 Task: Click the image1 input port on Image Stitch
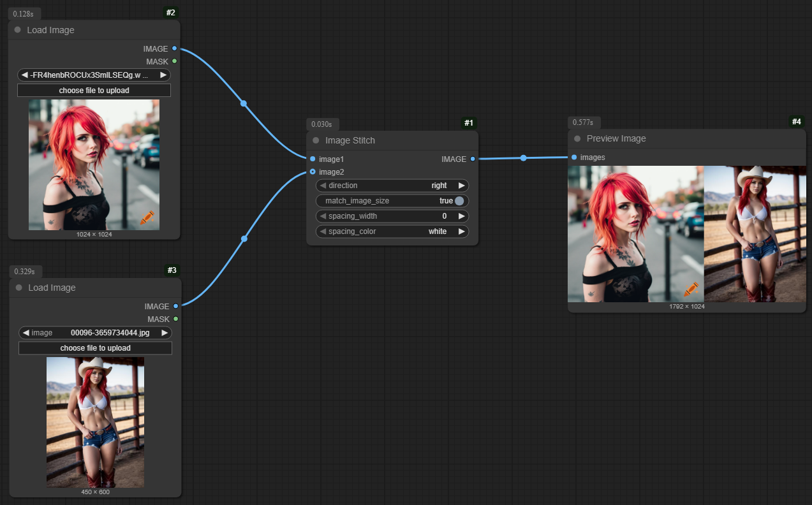coord(313,159)
